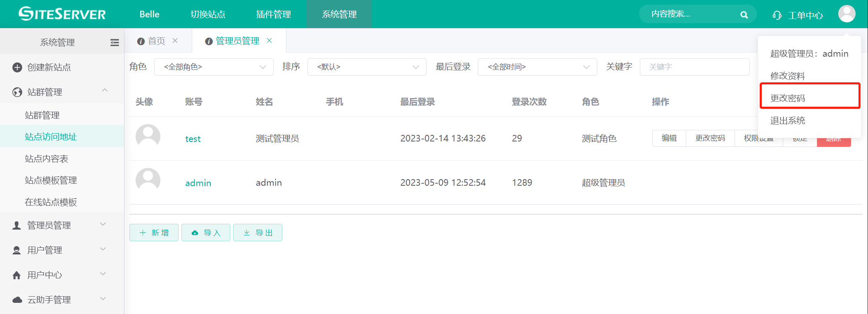Expand the 云助手管理 sidebar group
Image resolution: width=868 pixels, height=314 pixels.
[x=103, y=299]
